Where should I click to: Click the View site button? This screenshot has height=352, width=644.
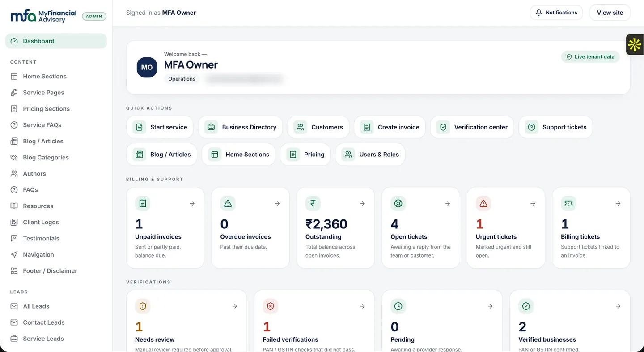(610, 13)
